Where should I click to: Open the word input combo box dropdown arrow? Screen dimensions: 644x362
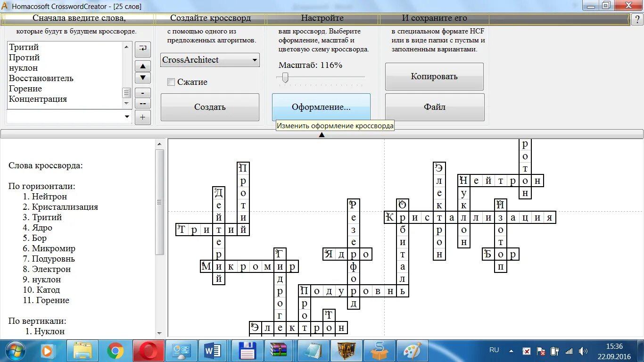126,116
